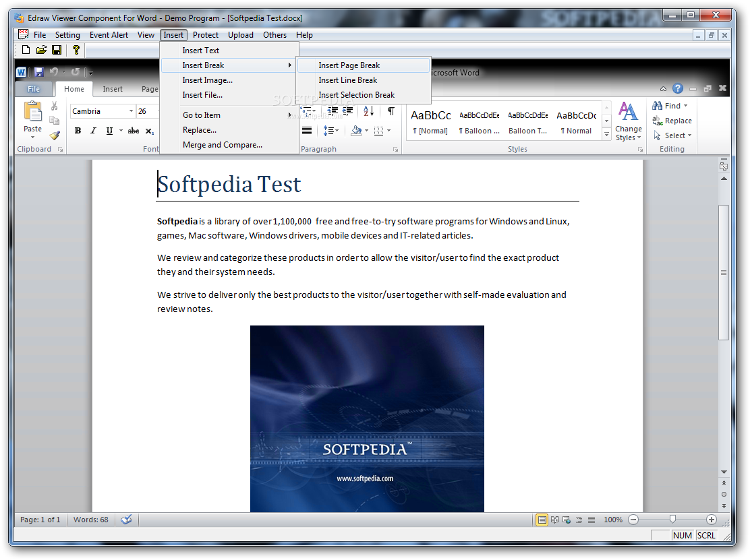Click the Paste clipboard icon
The image size is (750, 560).
click(32, 111)
